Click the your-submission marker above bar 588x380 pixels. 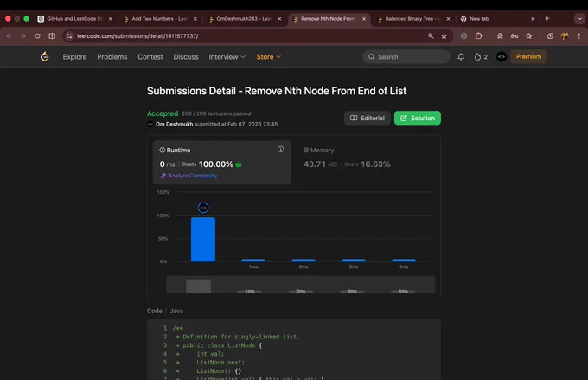point(203,208)
